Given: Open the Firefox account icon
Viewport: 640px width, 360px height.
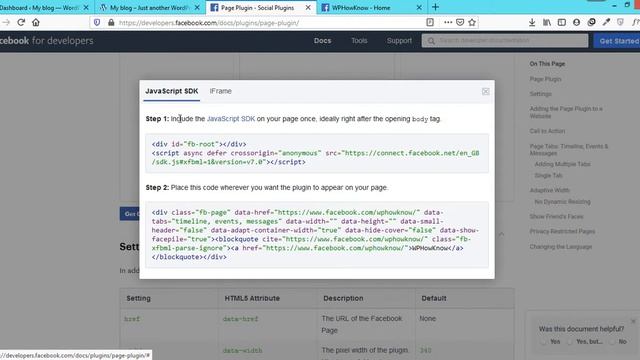Looking at the screenshot, I should (576, 22).
